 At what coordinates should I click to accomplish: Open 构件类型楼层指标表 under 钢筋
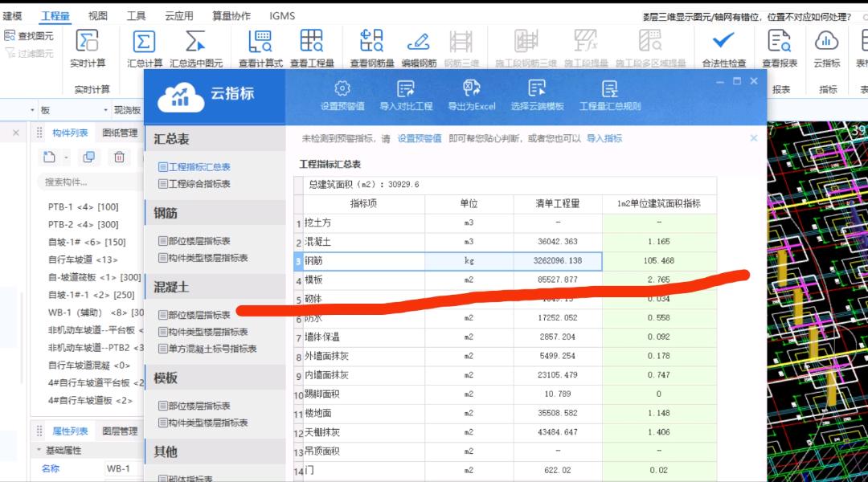pyautogui.click(x=203, y=258)
